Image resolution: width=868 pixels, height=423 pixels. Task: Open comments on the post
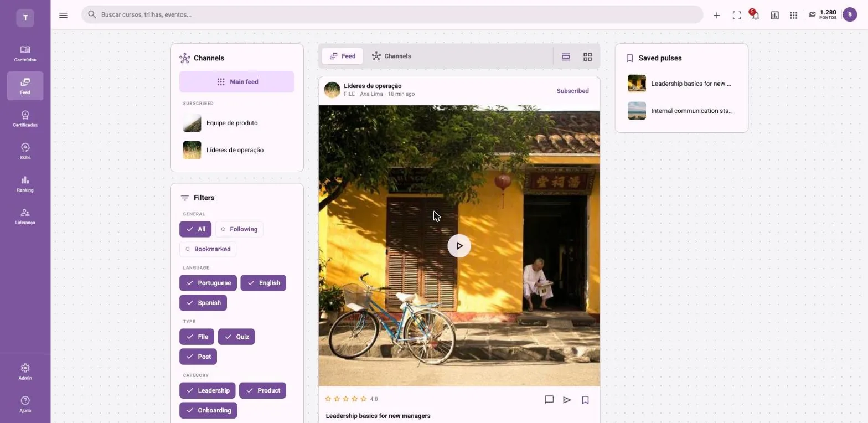coord(549,400)
